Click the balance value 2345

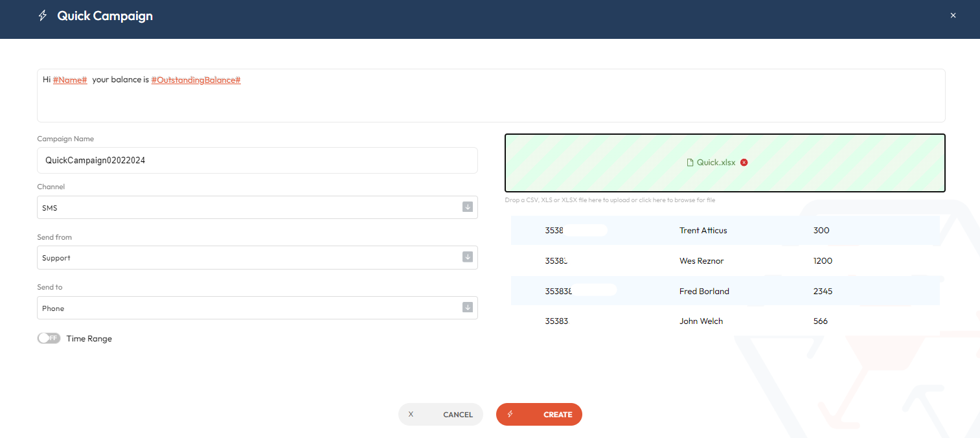click(823, 291)
